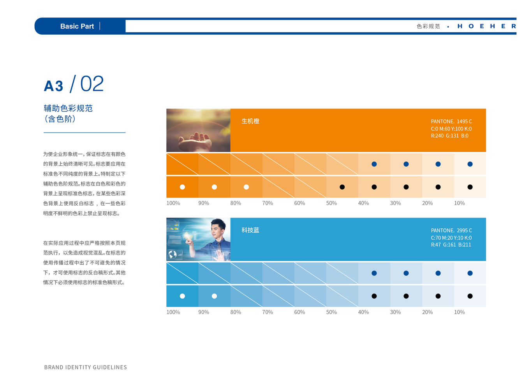This screenshot has width=532, height=392.
Task: Pick the orange 40% swatch with blue dot
Action: [374, 164]
